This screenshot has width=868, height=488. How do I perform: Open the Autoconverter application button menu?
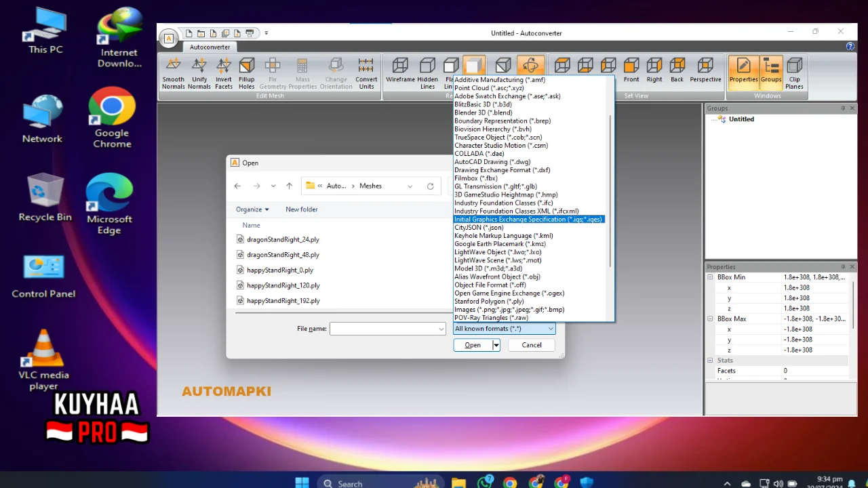pyautogui.click(x=169, y=39)
